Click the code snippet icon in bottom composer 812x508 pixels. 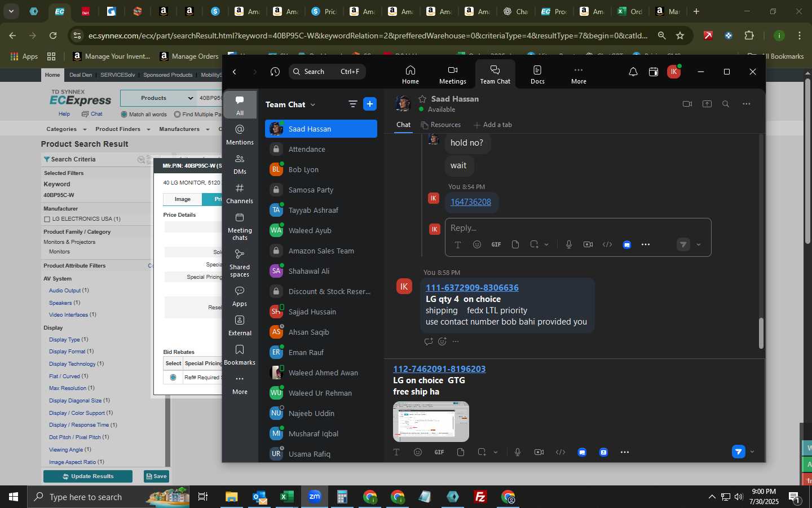(x=561, y=452)
